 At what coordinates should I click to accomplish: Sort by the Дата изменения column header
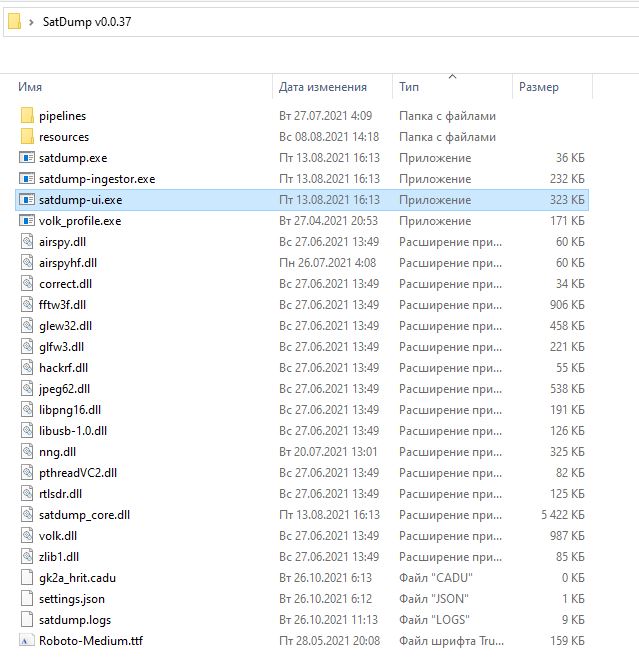[x=322, y=86]
